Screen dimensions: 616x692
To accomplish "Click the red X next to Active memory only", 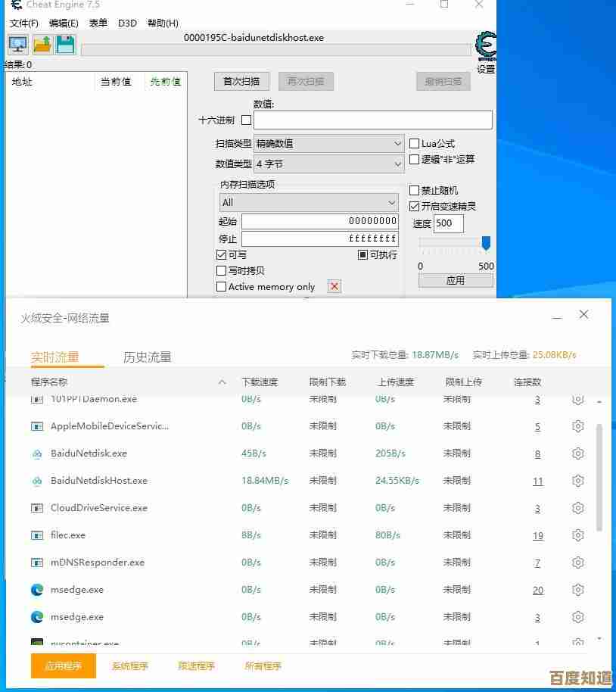I will tap(334, 286).
